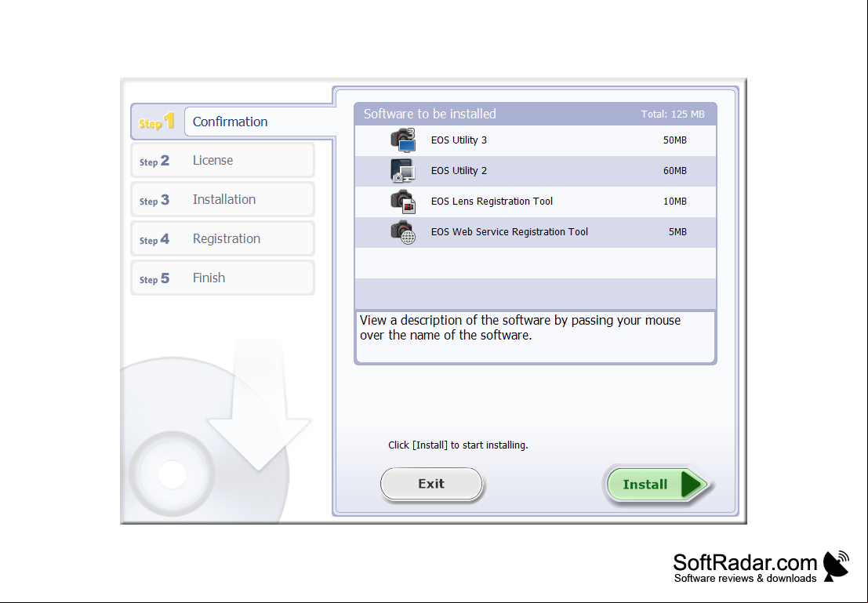Viewport: 868px width, 603px height.
Task: Click the 60MB size value
Action: point(675,170)
